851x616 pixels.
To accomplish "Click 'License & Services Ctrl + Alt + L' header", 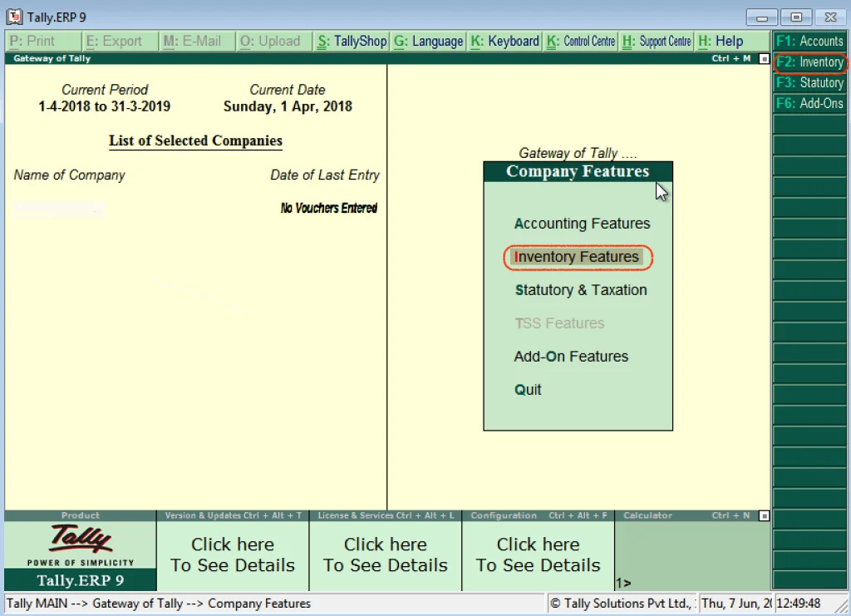I will pyautogui.click(x=386, y=515).
